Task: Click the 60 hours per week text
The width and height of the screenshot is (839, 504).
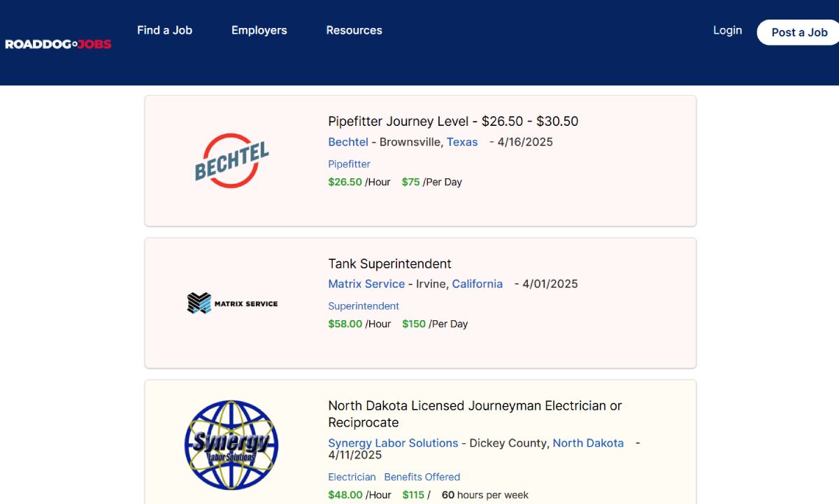Action: pos(485,495)
